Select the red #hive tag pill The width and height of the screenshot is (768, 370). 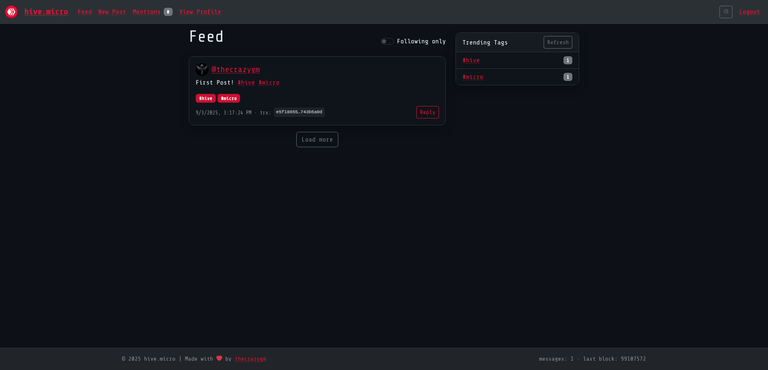(x=206, y=99)
